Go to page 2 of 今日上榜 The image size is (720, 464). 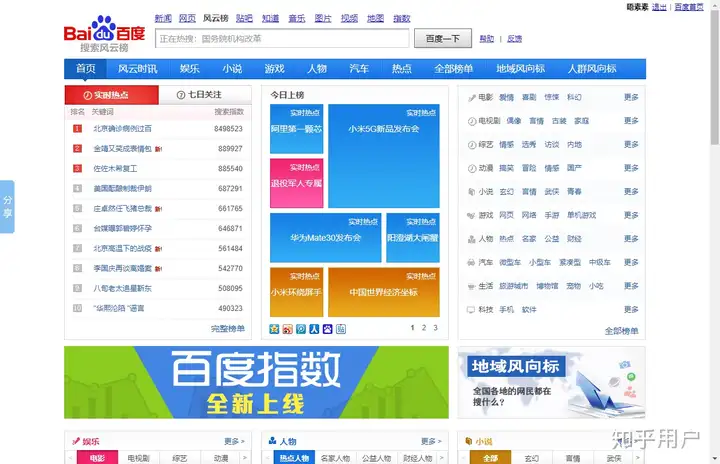(x=424, y=328)
